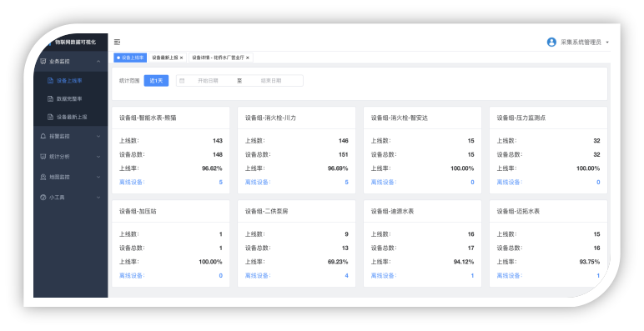The height and width of the screenshot is (331, 644).
Task: Select the 近1天 range button
Action: coord(156,81)
